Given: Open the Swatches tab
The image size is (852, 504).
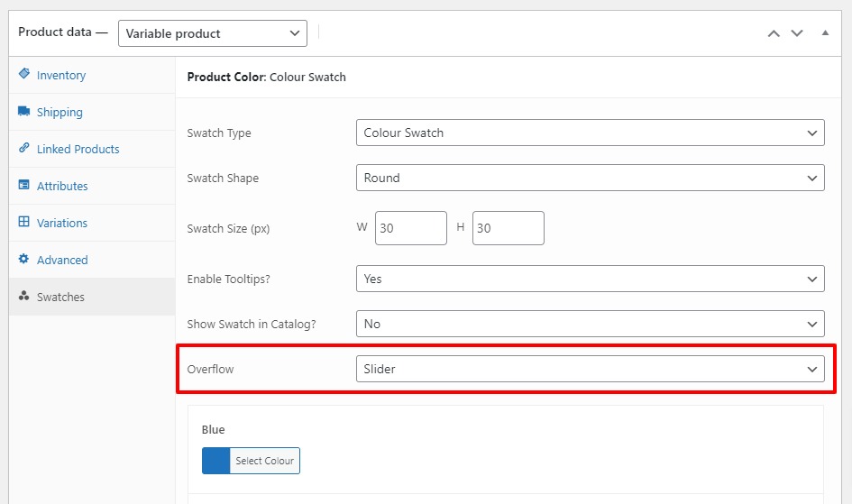Looking at the screenshot, I should click(x=92, y=297).
